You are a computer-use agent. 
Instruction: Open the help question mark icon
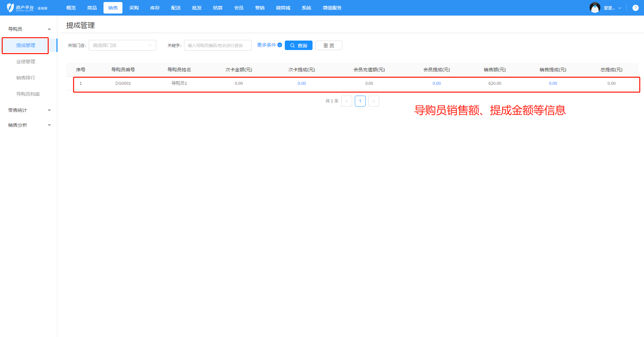[x=636, y=8]
